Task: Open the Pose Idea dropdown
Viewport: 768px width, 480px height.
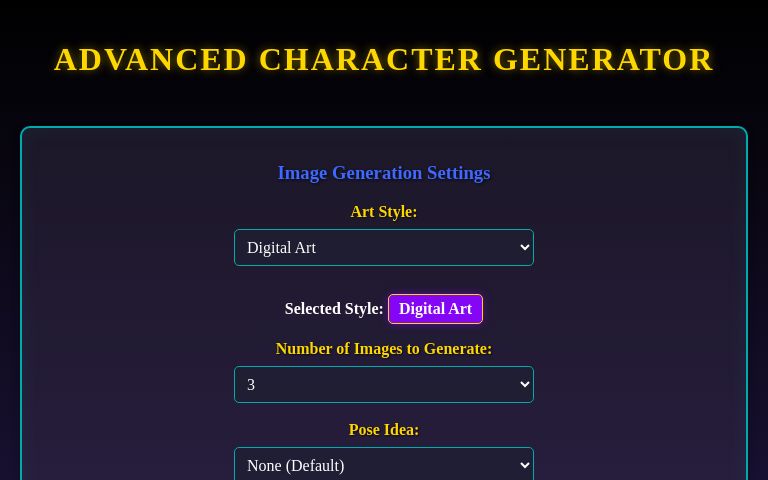Action: pyautogui.click(x=384, y=465)
